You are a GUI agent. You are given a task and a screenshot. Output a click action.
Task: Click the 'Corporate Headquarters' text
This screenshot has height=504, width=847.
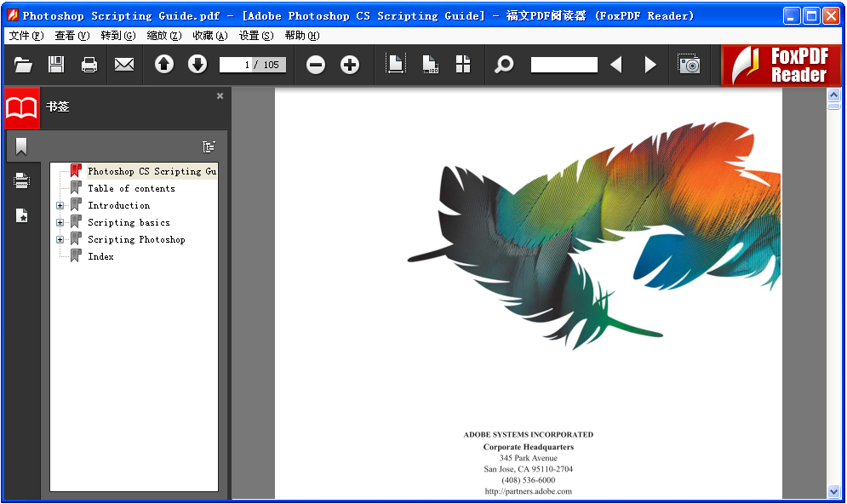click(529, 447)
